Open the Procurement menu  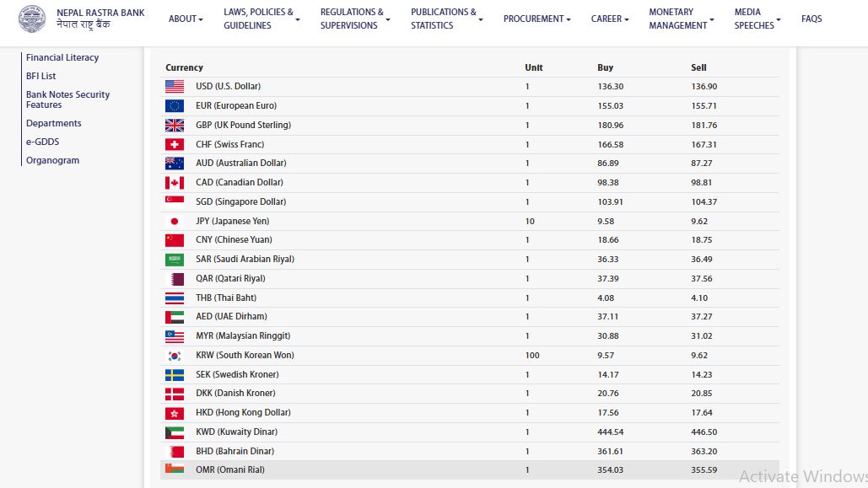tap(536, 19)
